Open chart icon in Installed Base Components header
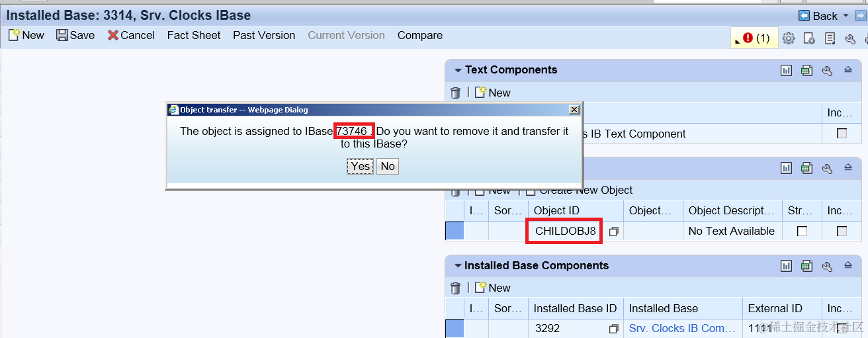The width and height of the screenshot is (868, 338). pyautogui.click(x=786, y=266)
